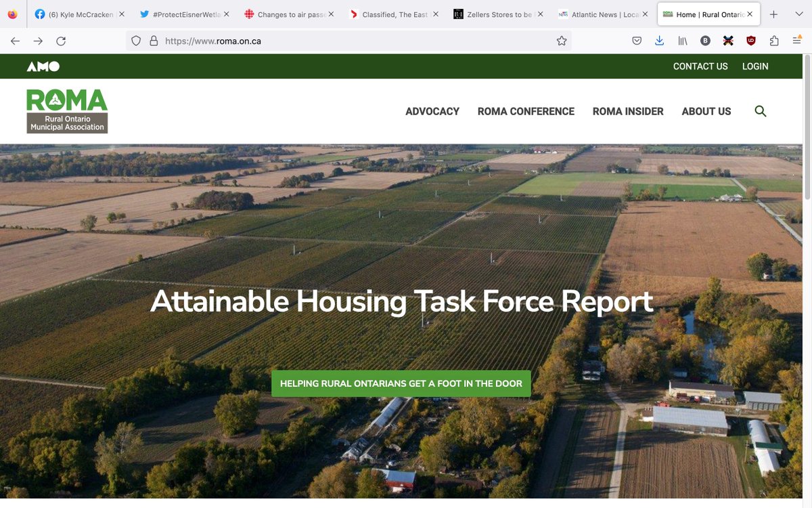This screenshot has width=812, height=508.
Task: Click the LOGIN link
Action: coord(755,66)
